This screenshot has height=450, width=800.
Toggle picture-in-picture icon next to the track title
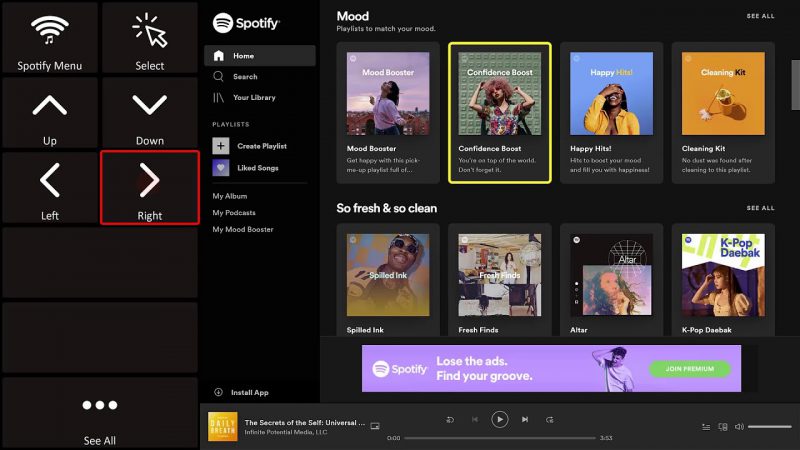375,426
